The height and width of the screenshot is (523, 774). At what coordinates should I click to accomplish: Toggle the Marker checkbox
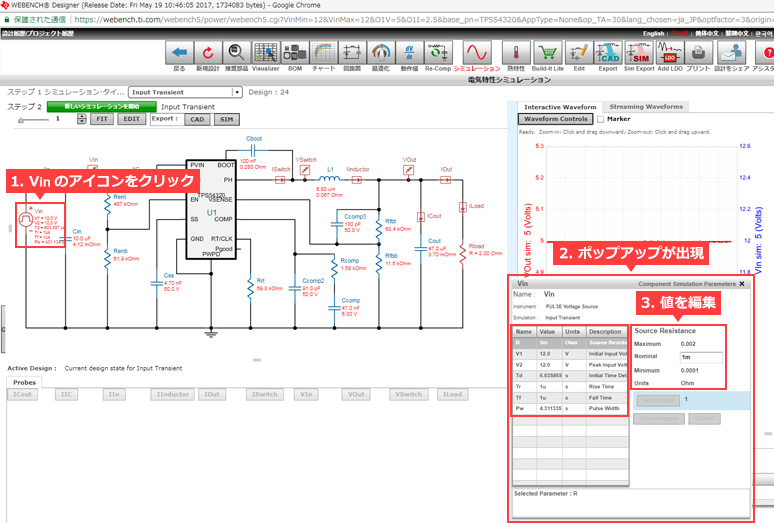click(x=600, y=119)
